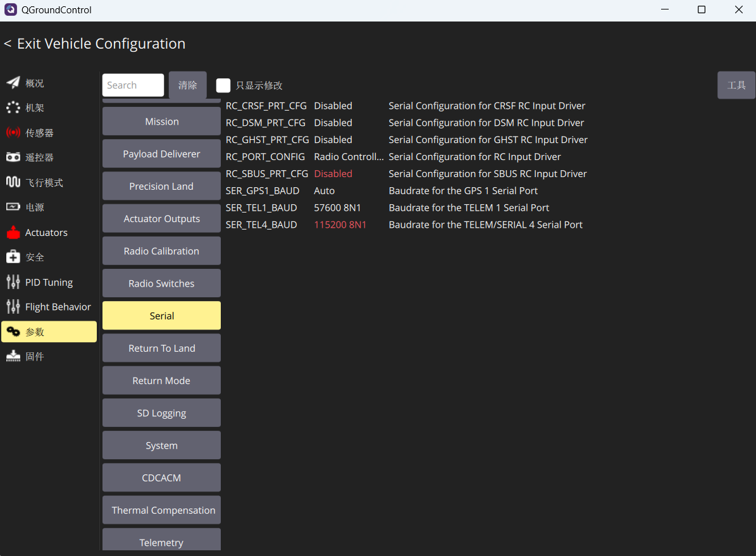
Task: Click the Search parameter field
Action: point(133,85)
